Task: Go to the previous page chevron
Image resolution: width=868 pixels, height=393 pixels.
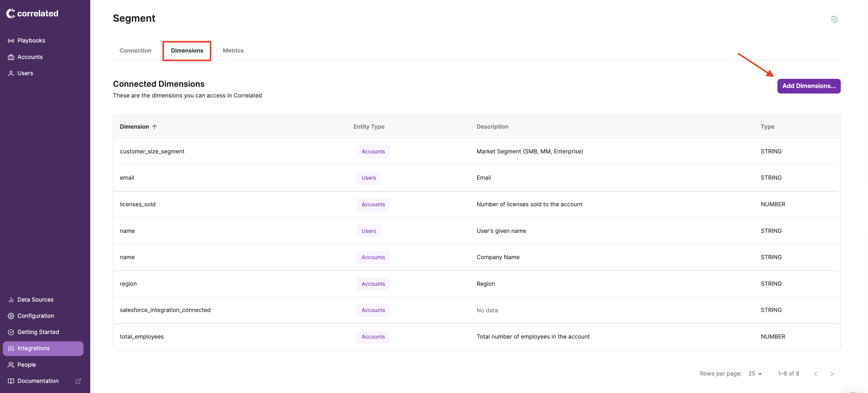Action: (x=815, y=374)
